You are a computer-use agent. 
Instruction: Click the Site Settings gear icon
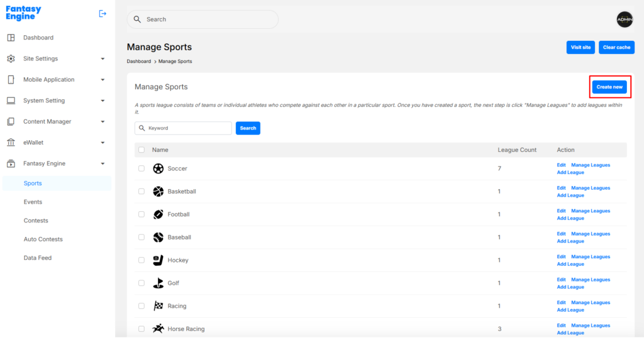coord(11,58)
